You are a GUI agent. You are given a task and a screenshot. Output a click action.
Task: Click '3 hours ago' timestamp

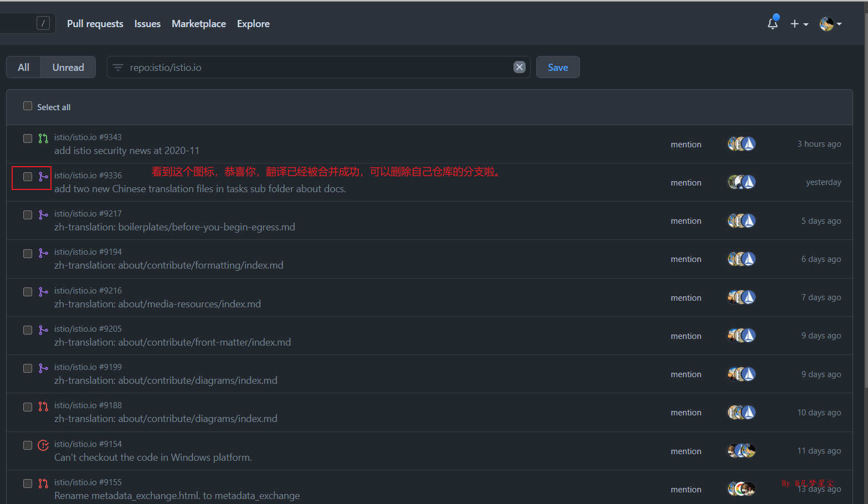(819, 144)
